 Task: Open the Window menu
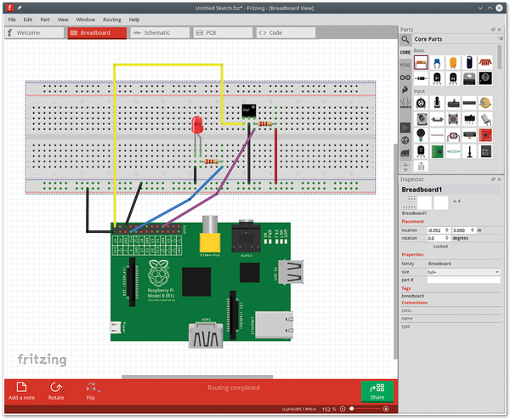tap(86, 20)
